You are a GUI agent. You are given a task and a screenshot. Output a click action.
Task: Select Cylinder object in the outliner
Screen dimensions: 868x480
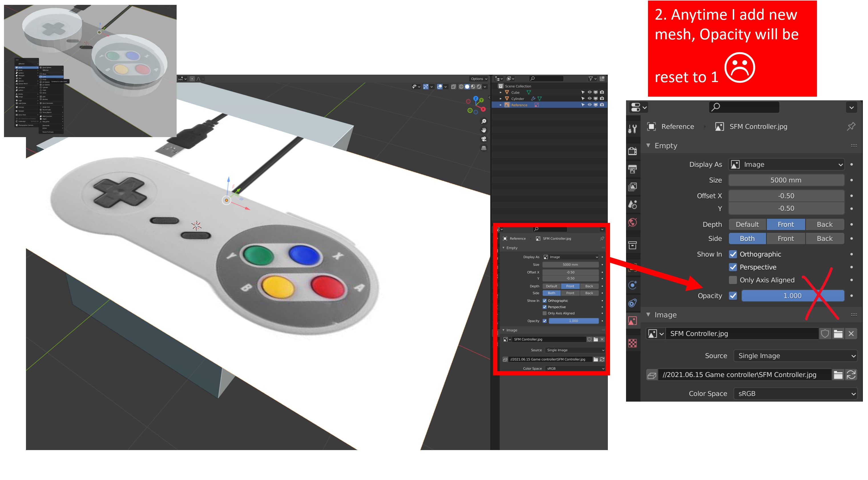coord(518,99)
